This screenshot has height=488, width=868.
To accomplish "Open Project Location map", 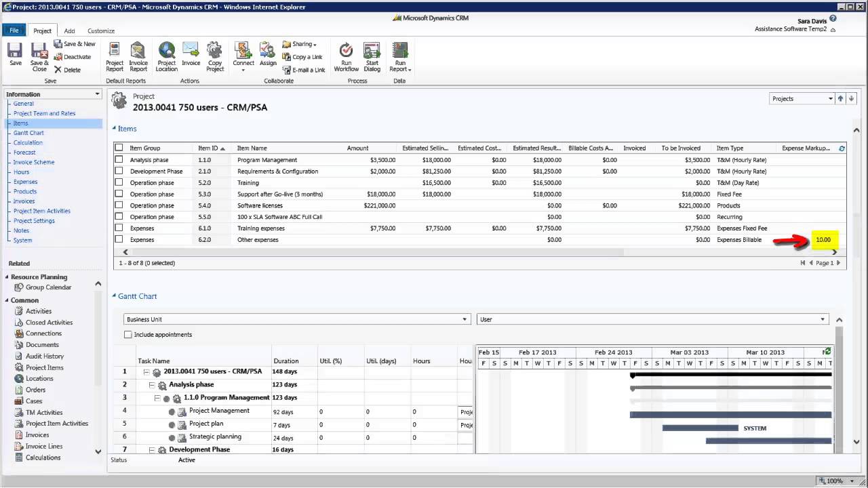I will tap(167, 57).
